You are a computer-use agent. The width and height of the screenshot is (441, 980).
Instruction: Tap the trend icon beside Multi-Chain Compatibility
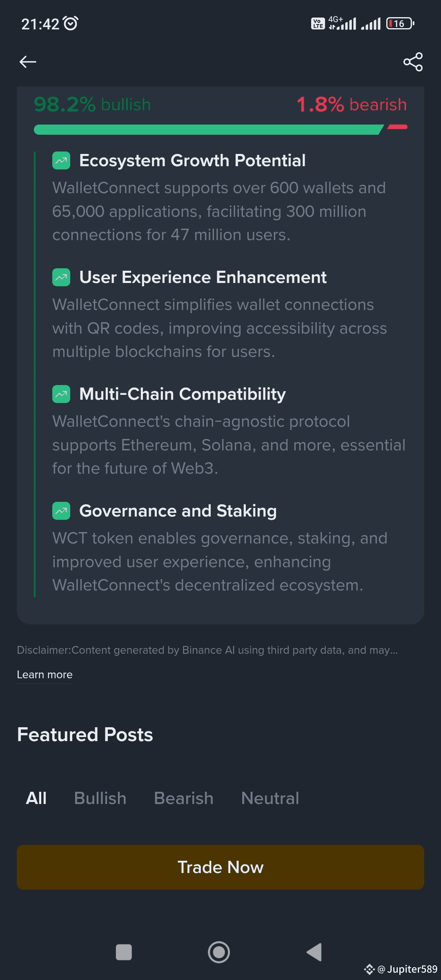pyautogui.click(x=61, y=394)
